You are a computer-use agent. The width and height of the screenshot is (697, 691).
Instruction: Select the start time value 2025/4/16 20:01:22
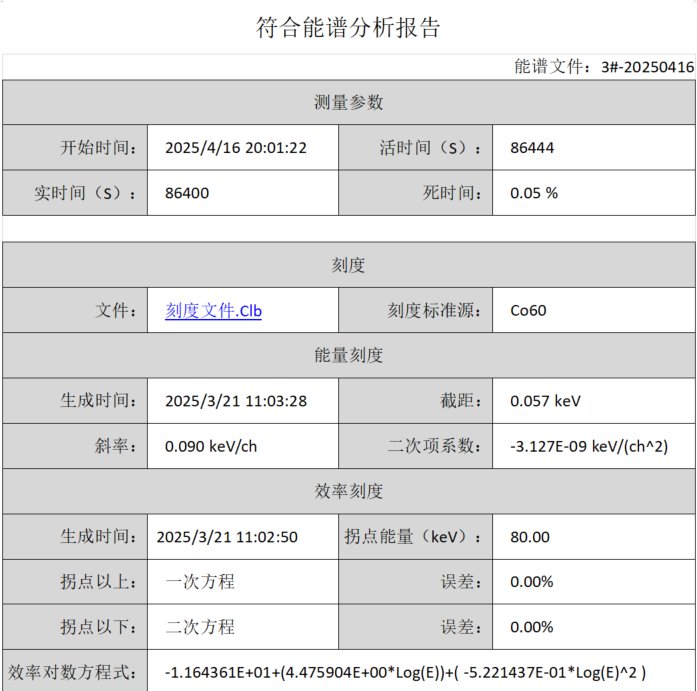pyautogui.click(x=235, y=148)
